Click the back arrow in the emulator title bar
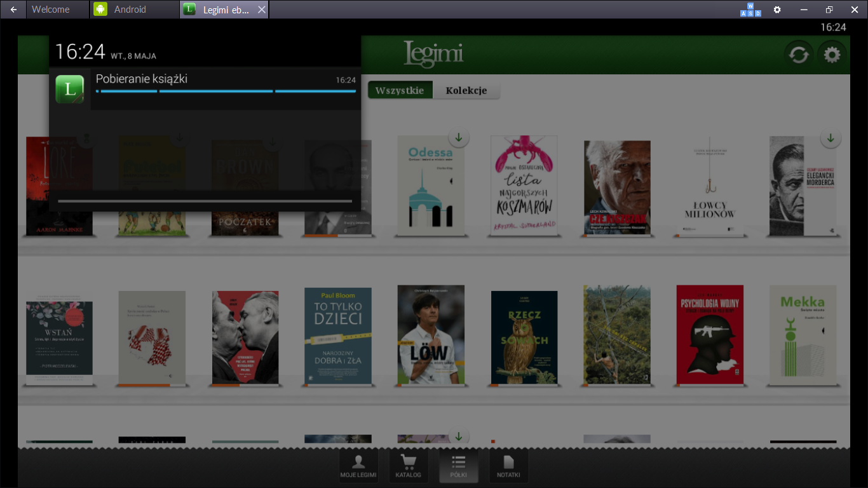 (13, 10)
